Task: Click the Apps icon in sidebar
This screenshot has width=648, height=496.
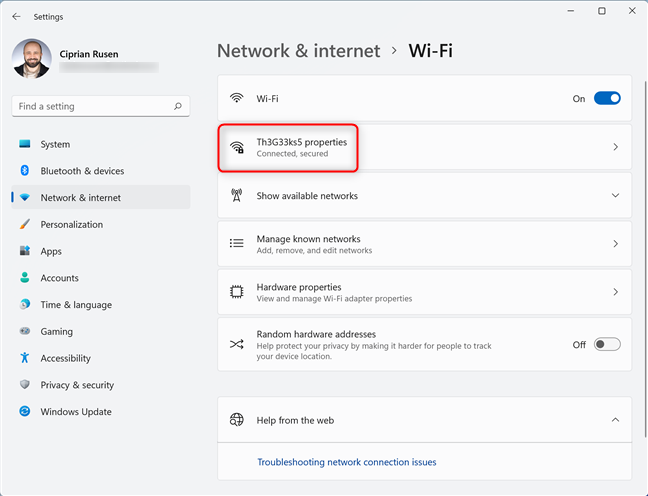Action: pyautogui.click(x=25, y=250)
